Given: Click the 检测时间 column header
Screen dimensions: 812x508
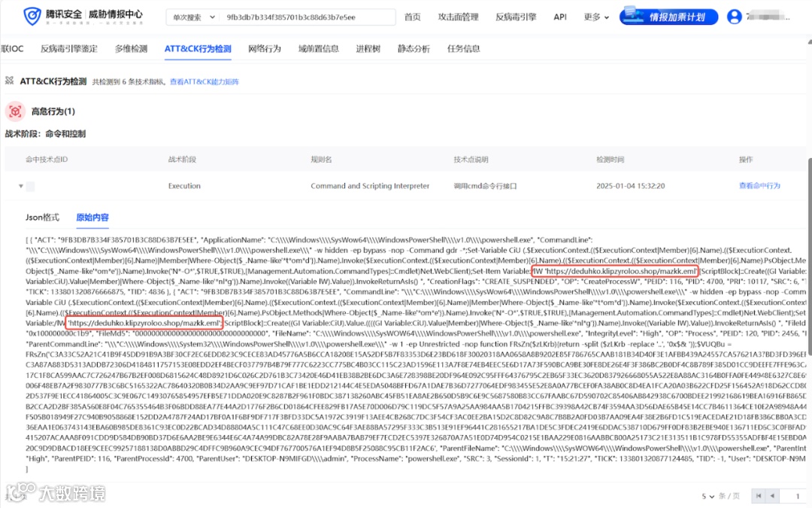Looking at the screenshot, I should (610, 160).
